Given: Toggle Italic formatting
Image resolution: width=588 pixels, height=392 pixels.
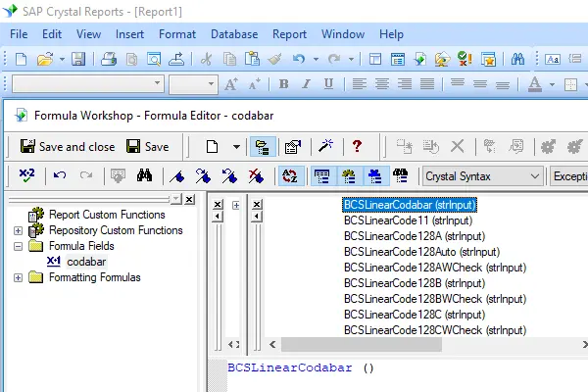Looking at the screenshot, I should pyautogui.click(x=307, y=84).
